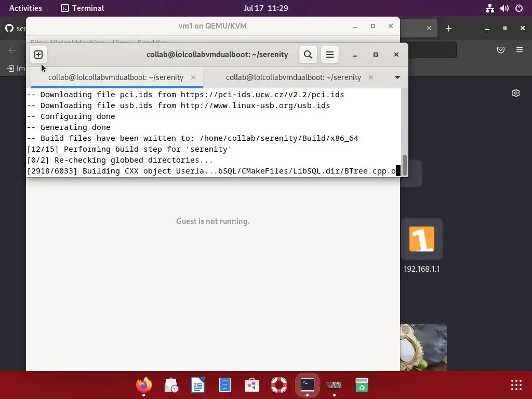Viewport: 532px width, 399px height.
Task: Minimize the Firefox window
Action: pyautogui.click(x=487, y=29)
